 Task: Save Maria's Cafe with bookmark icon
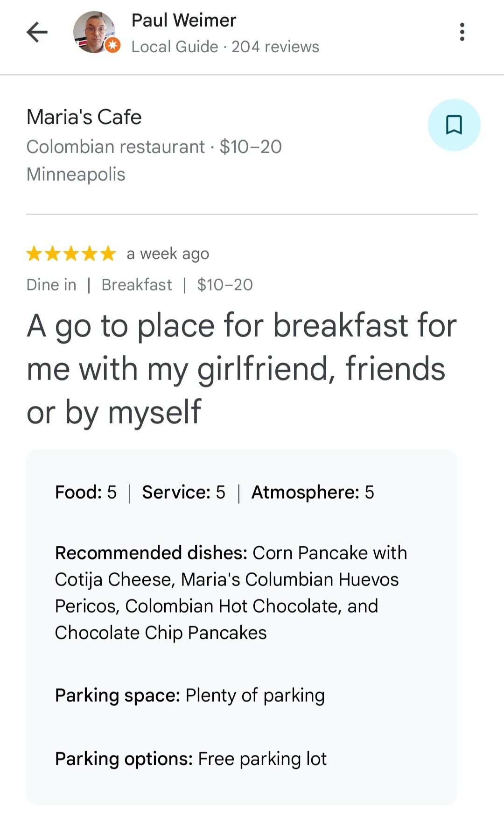[x=454, y=125]
